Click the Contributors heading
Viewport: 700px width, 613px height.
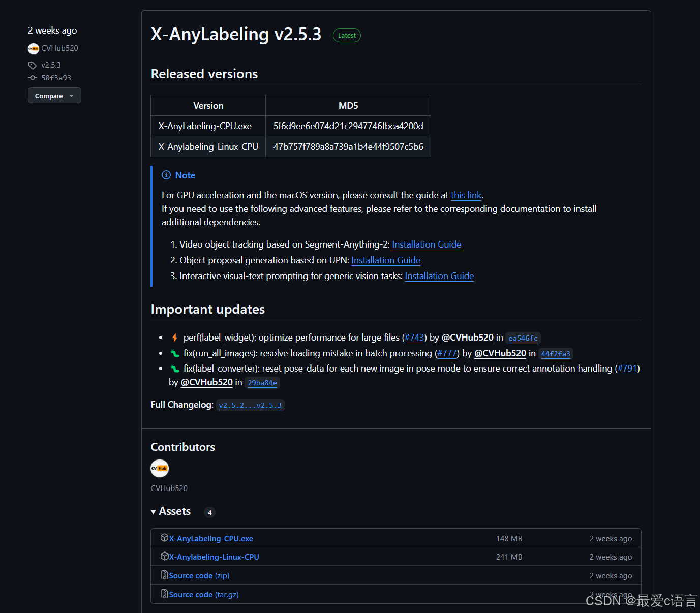[x=183, y=447]
